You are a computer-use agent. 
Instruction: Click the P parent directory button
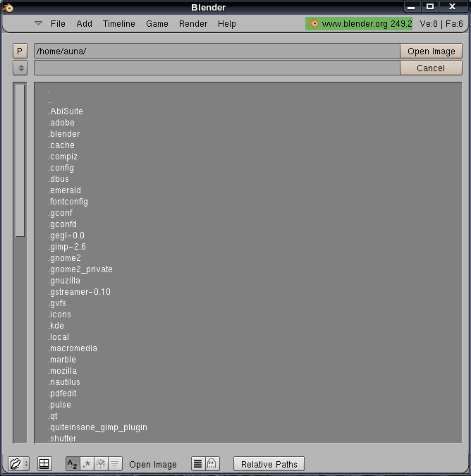pos(20,51)
